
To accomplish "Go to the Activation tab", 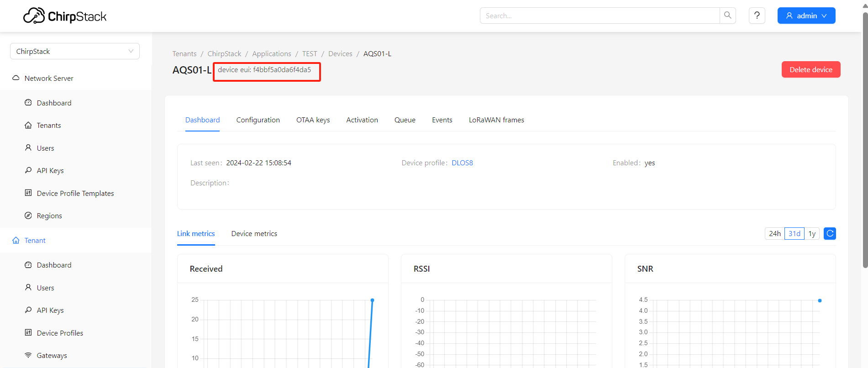I will coord(362,120).
